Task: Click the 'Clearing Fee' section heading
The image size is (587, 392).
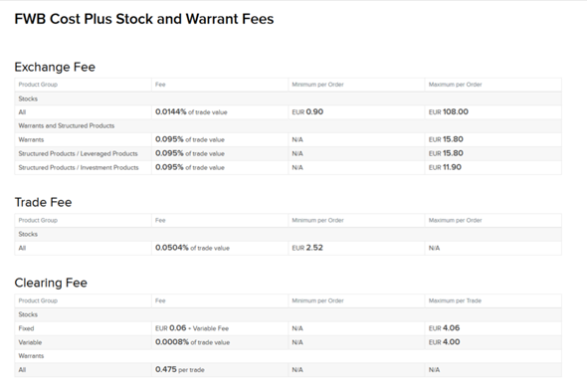Action: pos(51,283)
